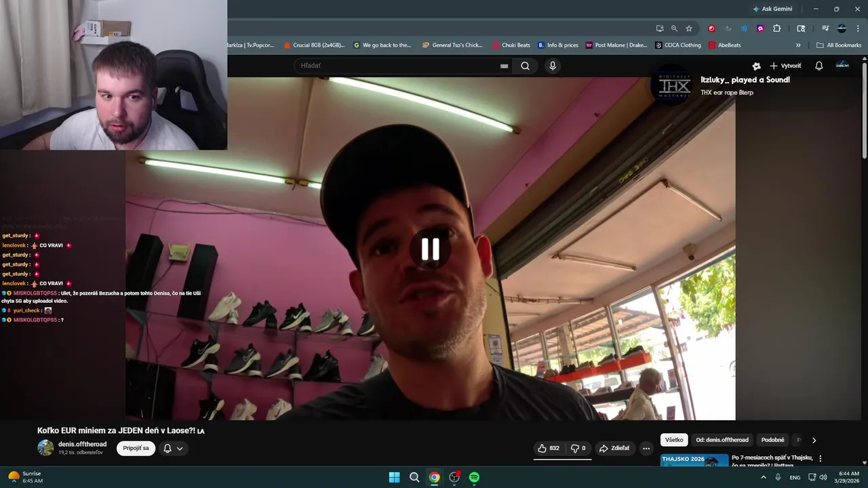Open Chrome profile avatar in toolbar
This screenshot has width=868, height=488.
(842, 28)
